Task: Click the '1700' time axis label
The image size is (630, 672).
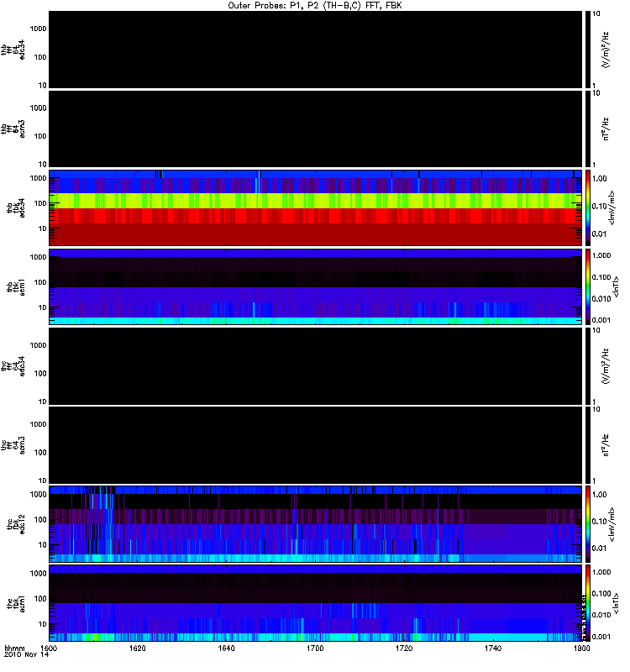Action: (315, 648)
